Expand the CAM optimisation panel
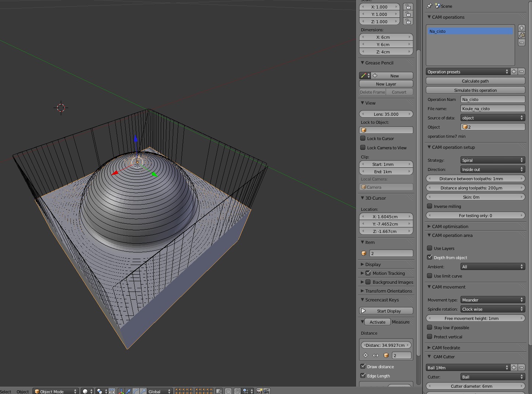Image resolution: width=532 pixels, height=394 pixels. (450, 226)
